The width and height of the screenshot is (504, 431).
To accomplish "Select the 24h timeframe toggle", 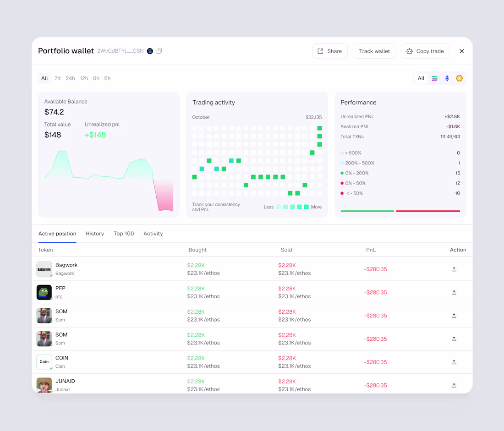I will click(x=70, y=78).
